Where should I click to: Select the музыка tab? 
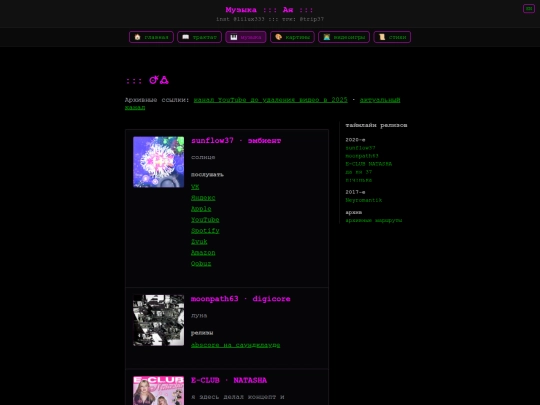click(246, 37)
